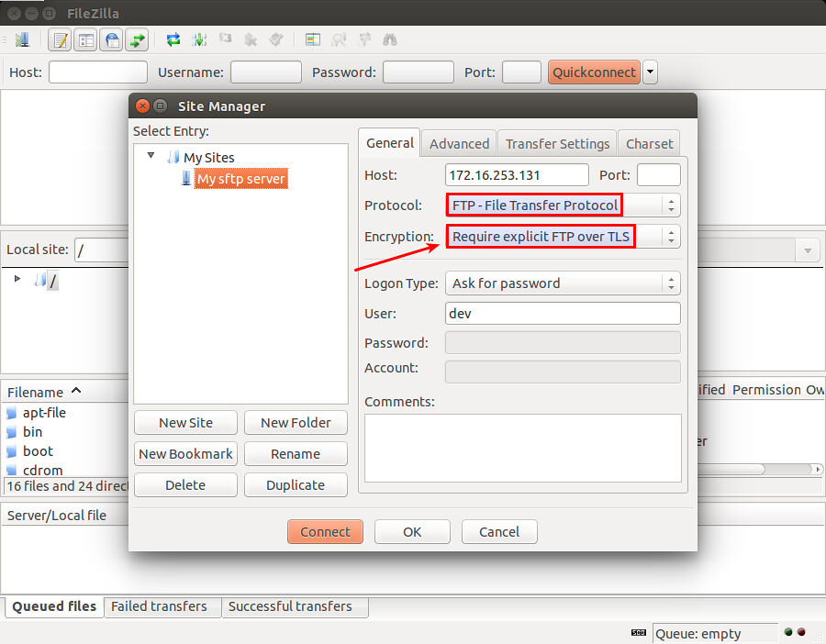Click the cancel current operation icon
826x644 pixels.
click(x=226, y=39)
